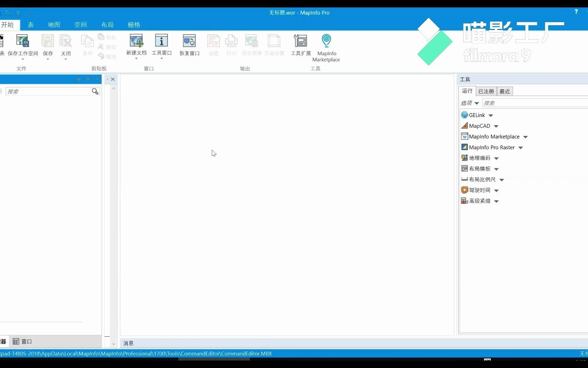Click the 消息 message bar label
The image size is (588, 368).
point(128,343)
